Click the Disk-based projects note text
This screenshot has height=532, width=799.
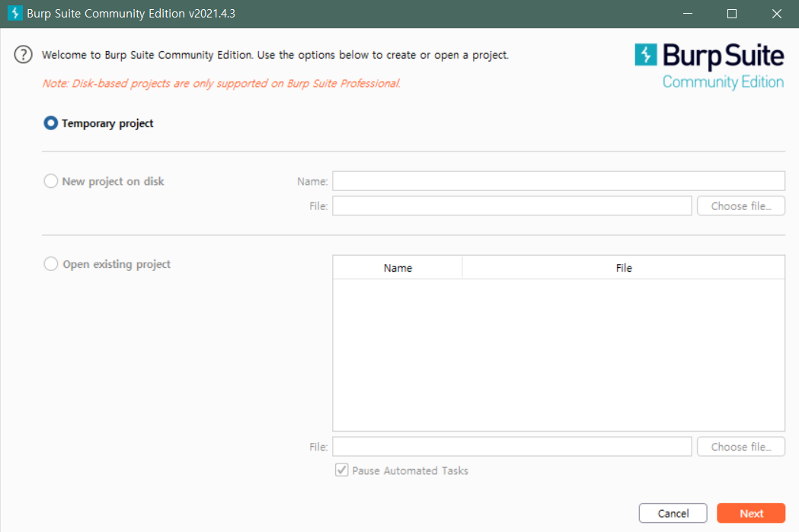221,84
